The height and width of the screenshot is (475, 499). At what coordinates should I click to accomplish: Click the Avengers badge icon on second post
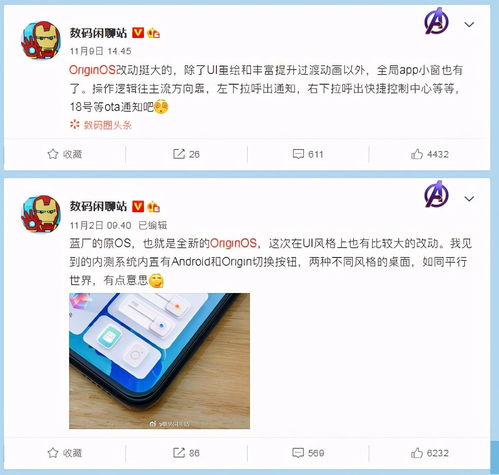[436, 194]
